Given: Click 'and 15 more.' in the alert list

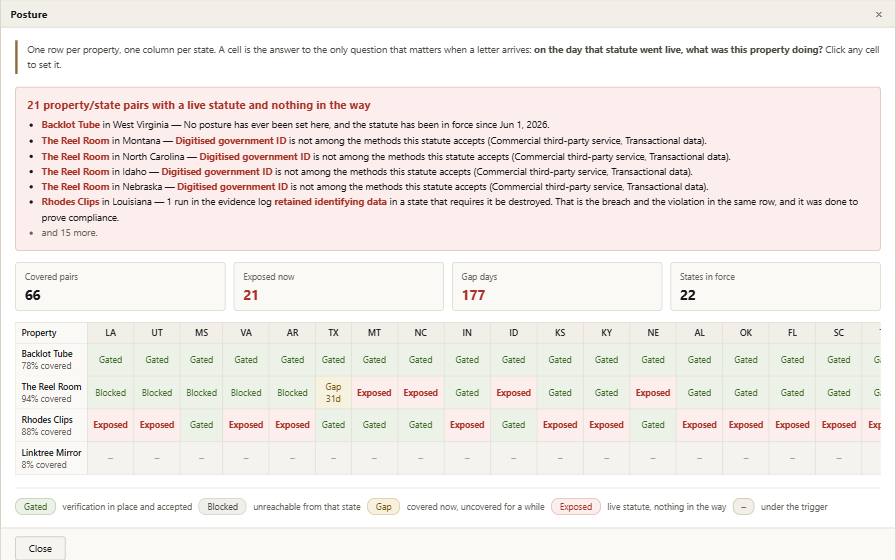Looking at the screenshot, I should coord(69,233).
